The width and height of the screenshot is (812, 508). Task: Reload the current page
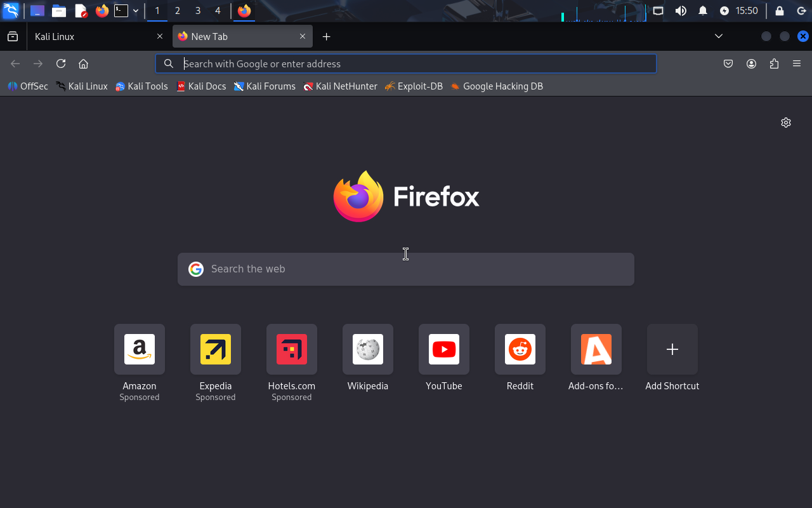pos(61,63)
